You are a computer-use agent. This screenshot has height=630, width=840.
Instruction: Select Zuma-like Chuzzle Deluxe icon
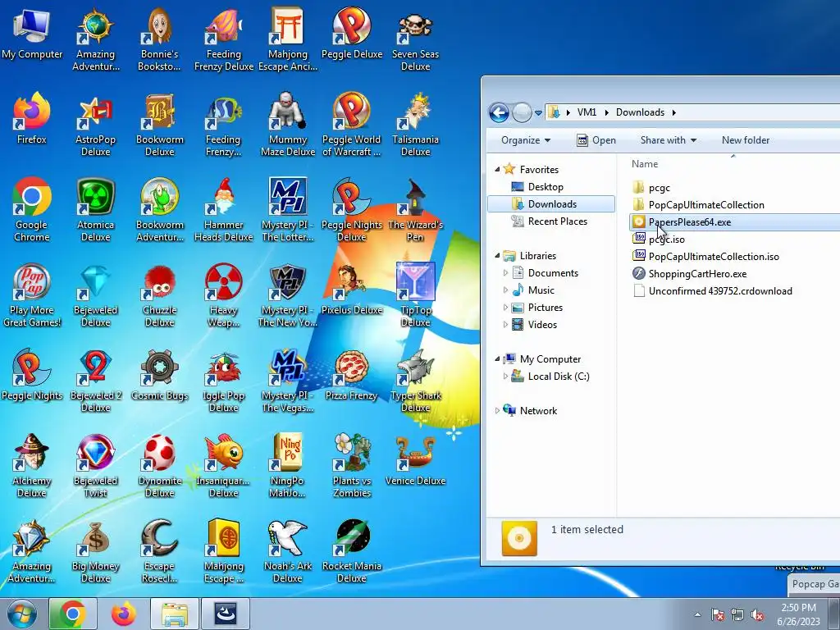[x=160, y=295]
